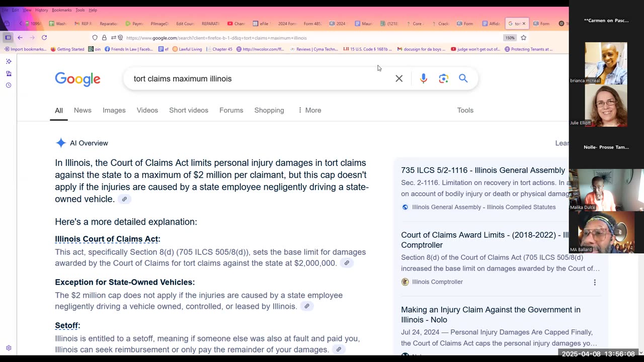644x362 pixels.
Task: Open the More search filters dropdown
Action: [309, 110]
